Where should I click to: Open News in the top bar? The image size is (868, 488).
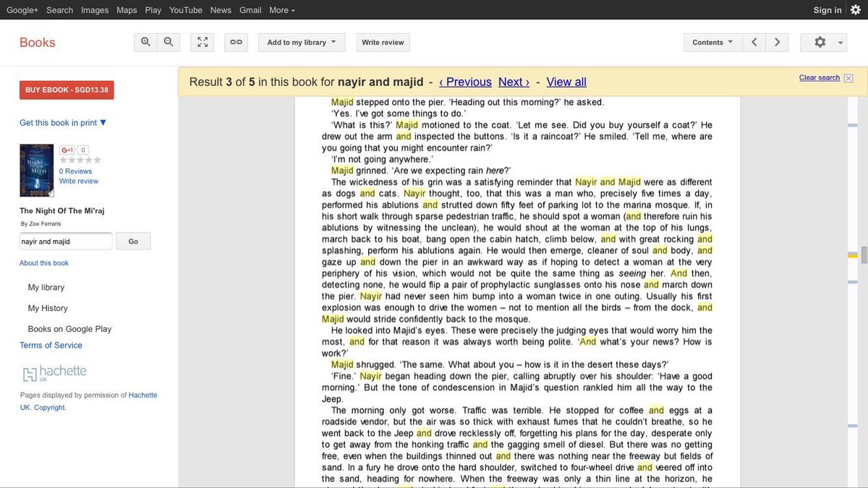221,10
